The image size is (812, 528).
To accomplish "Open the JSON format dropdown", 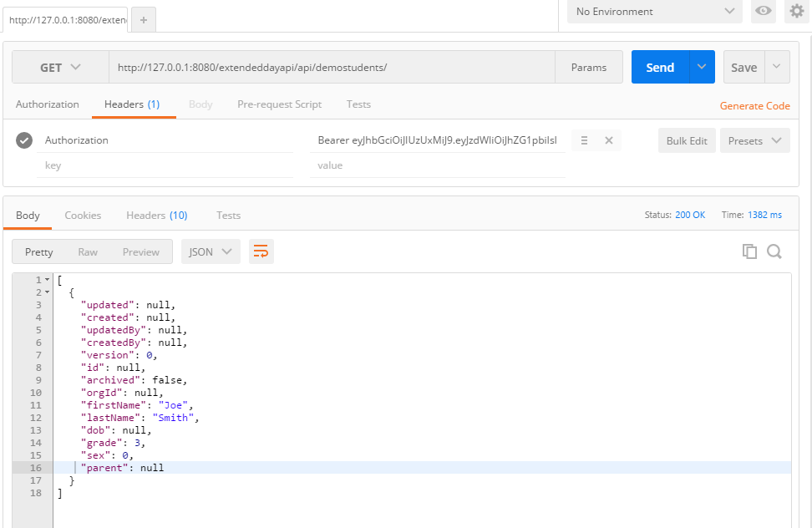I will pyautogui.click(x=211, y=251).
